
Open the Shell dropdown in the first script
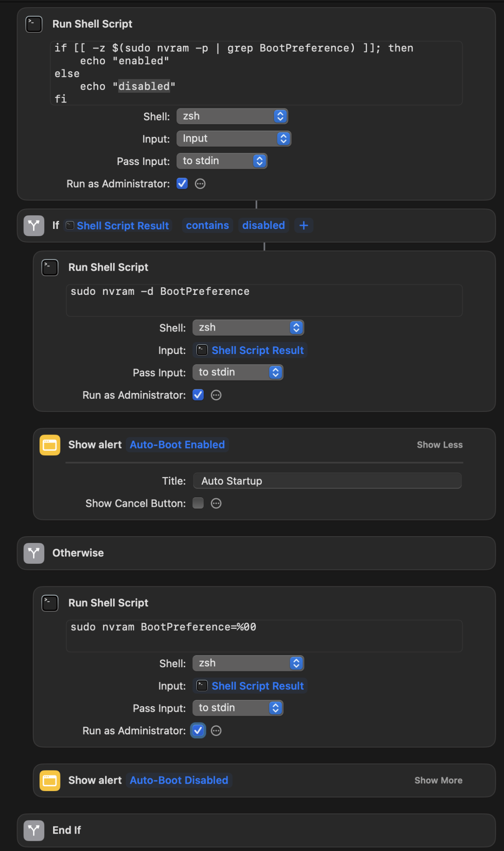(232, 117)
